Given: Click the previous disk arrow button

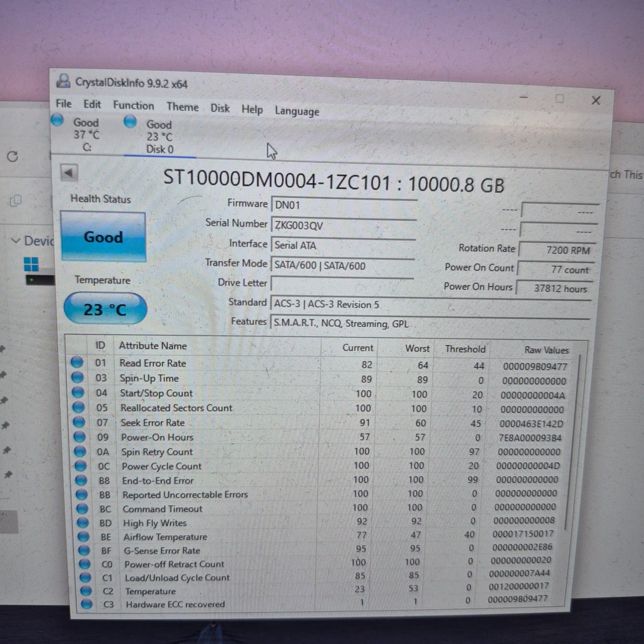Looking at the screenshot, I should 69,173.
